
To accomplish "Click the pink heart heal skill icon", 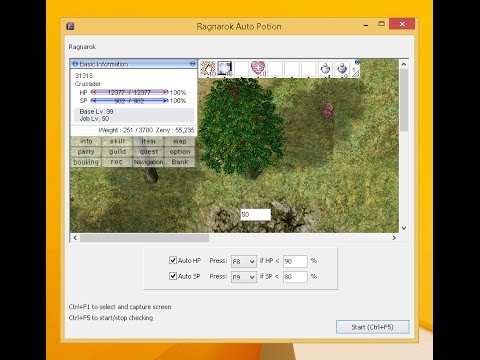I will tap(258, 68).
